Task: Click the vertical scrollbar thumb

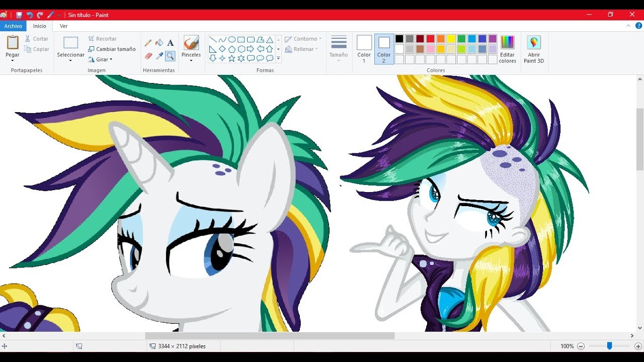Action: pos(640,139)
